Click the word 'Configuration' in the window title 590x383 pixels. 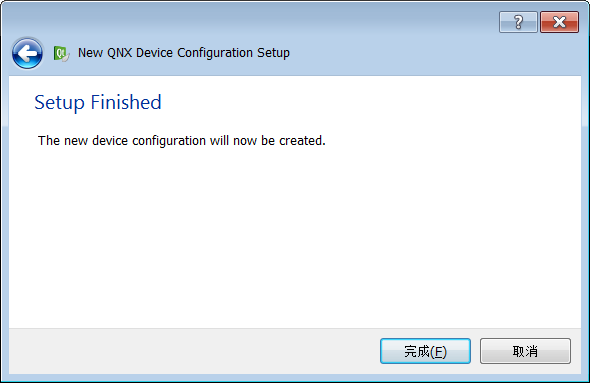215,53
